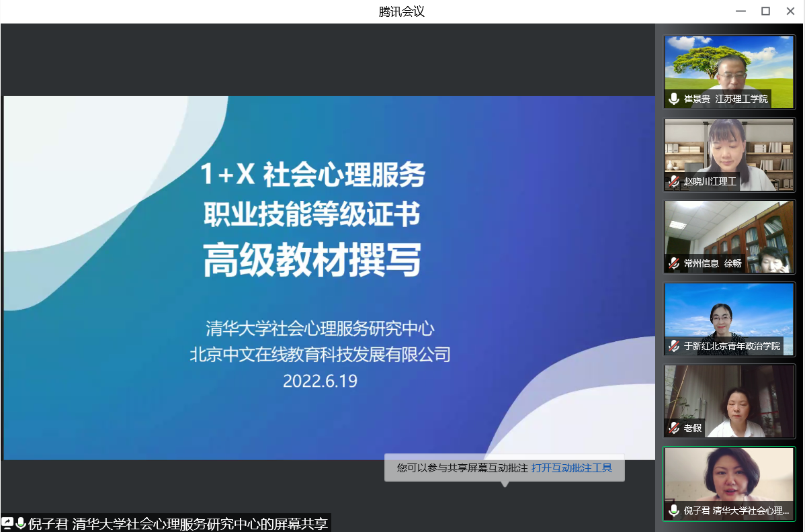
Task: Open the 打开互动批注工具 link
Action: coord(572,468)
